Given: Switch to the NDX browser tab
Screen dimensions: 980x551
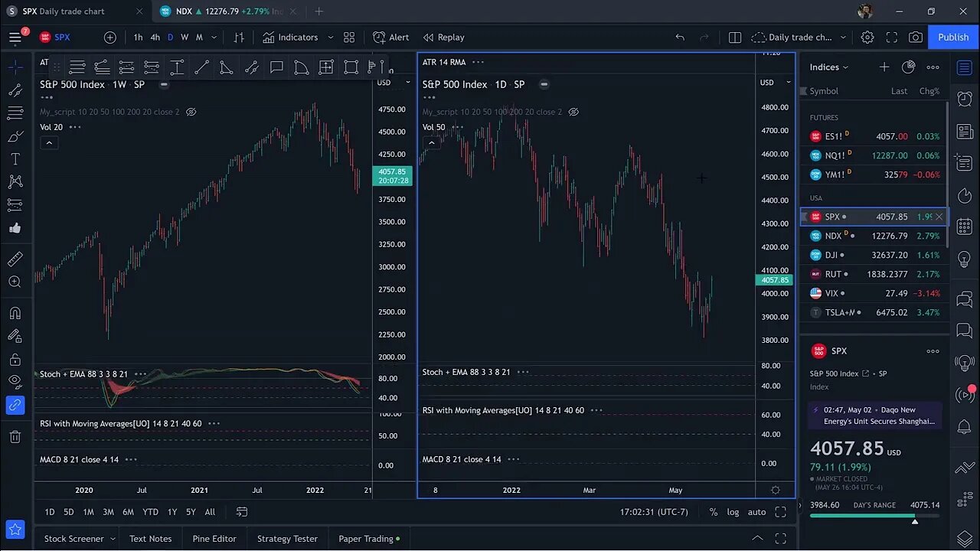Looking at the screenshot, I should click(230, 11).
